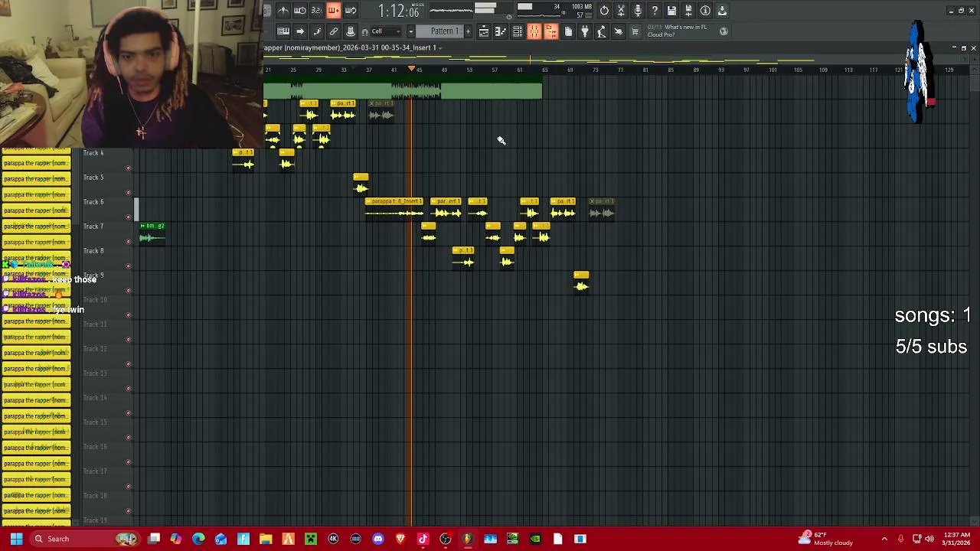Image resolution: width=980 pixels, height=551 pixels.
Task: Open Discord from the taskbar
Action: [x=378, y=539]
